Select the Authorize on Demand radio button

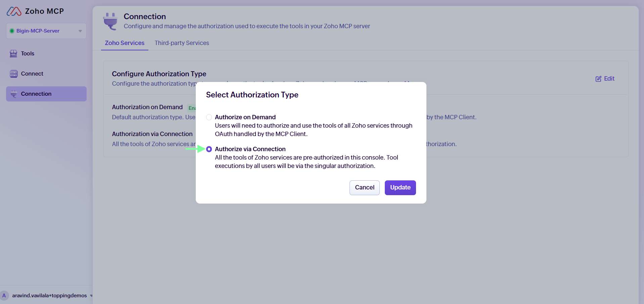pos(209,117)
